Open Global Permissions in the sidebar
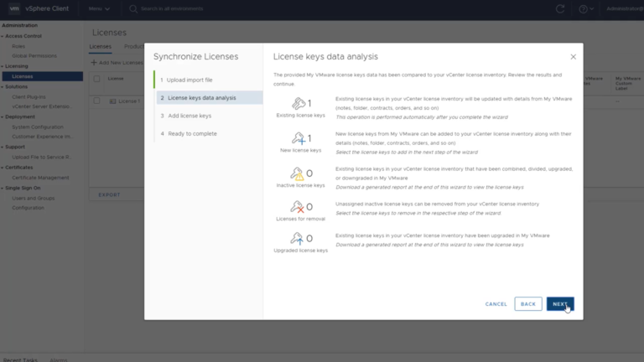This screenshot has width=644, height=362. pos(34,56)
